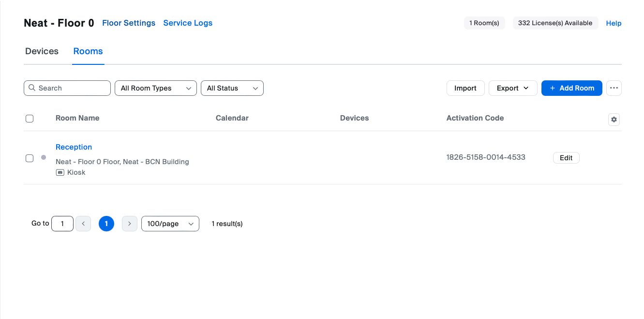Screen dimensions: 644x319
Task: Click the Room Name column header
Action: (x=77, y=118)
